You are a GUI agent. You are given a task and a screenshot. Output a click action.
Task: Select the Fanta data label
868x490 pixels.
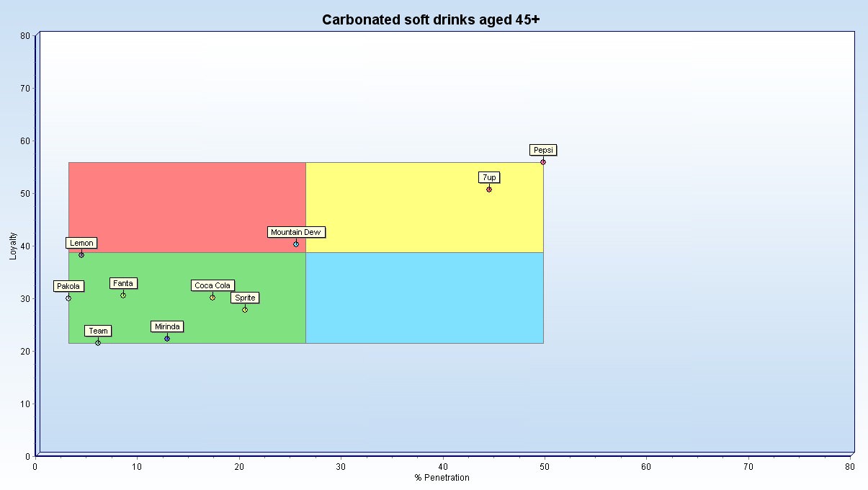(123, 283)
